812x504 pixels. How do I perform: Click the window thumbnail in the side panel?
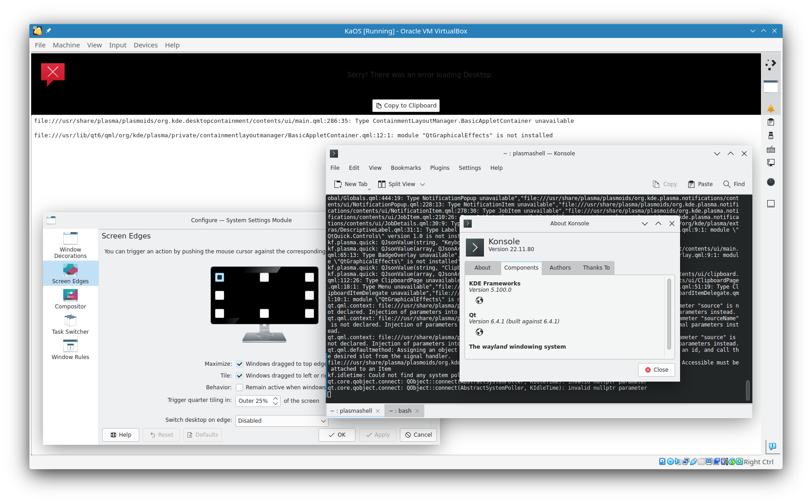click(x=771, y=86)
